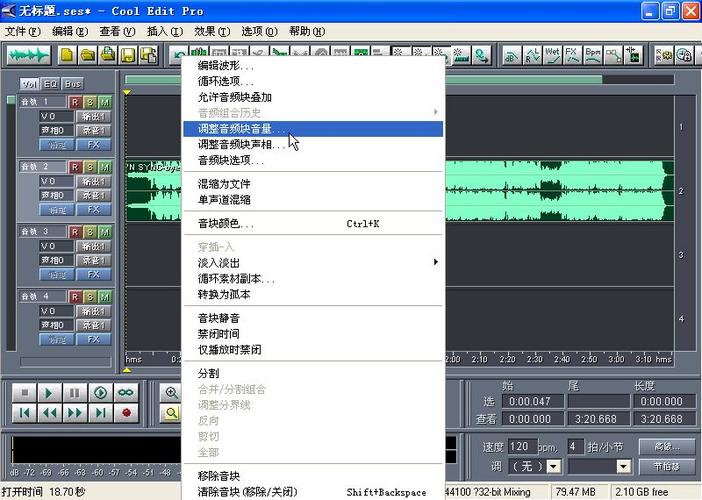
Task: Click the rewind double-arrow button
Action: [x=49, y=413]
